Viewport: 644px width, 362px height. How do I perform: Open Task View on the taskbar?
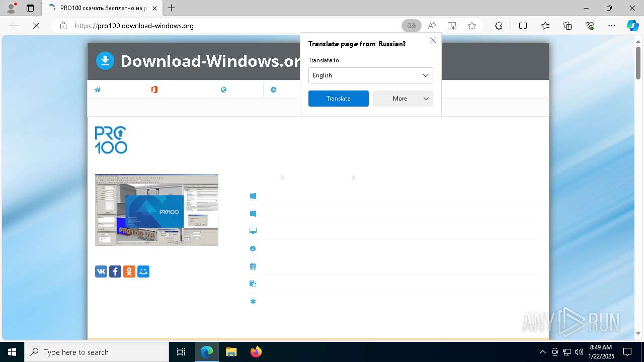(181, 352)
